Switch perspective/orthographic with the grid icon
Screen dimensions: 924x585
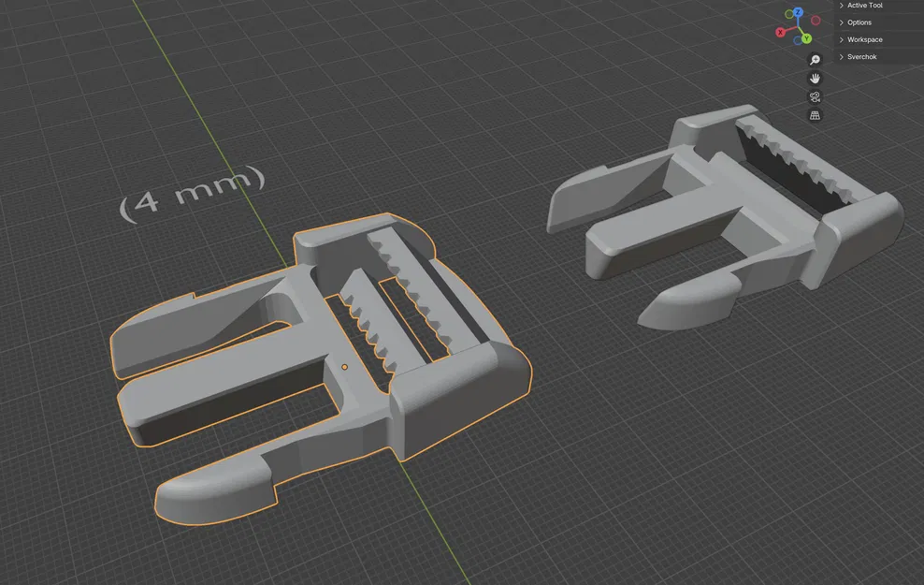815,115
